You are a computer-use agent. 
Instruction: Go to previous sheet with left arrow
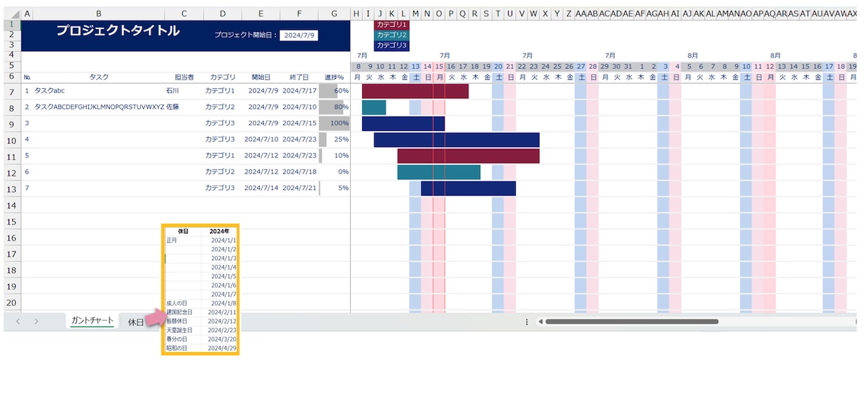pos(18,322)
